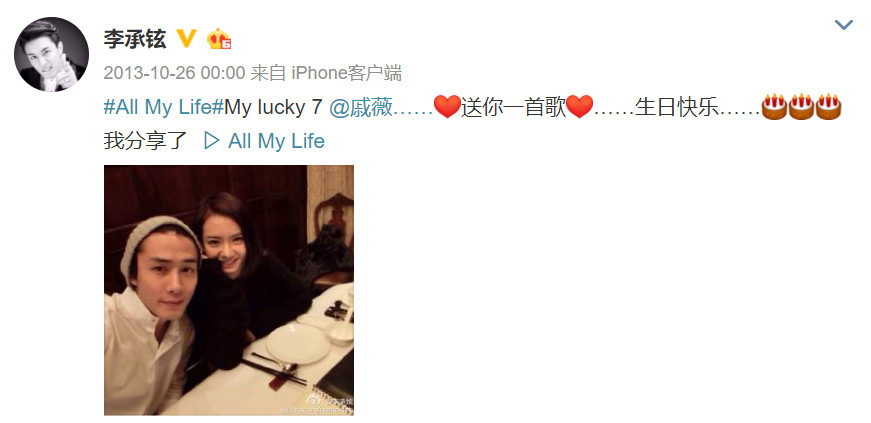871x423 pixels.
Task: Open the 2013-10-26 00:00 timestamp link
Action: [x=174, y=73]
